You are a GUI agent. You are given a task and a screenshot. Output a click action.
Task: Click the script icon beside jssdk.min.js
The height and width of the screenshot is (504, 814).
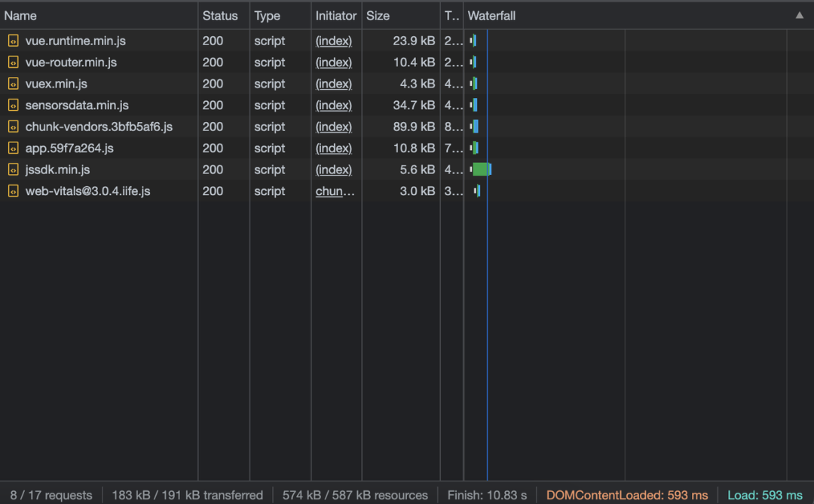(x=13, y=170)
